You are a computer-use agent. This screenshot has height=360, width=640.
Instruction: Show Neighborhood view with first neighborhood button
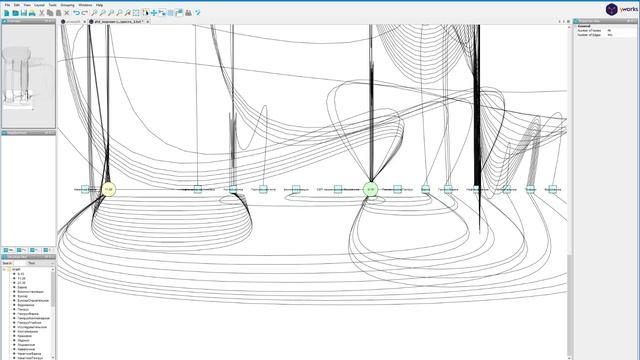(x=7, y=250)
